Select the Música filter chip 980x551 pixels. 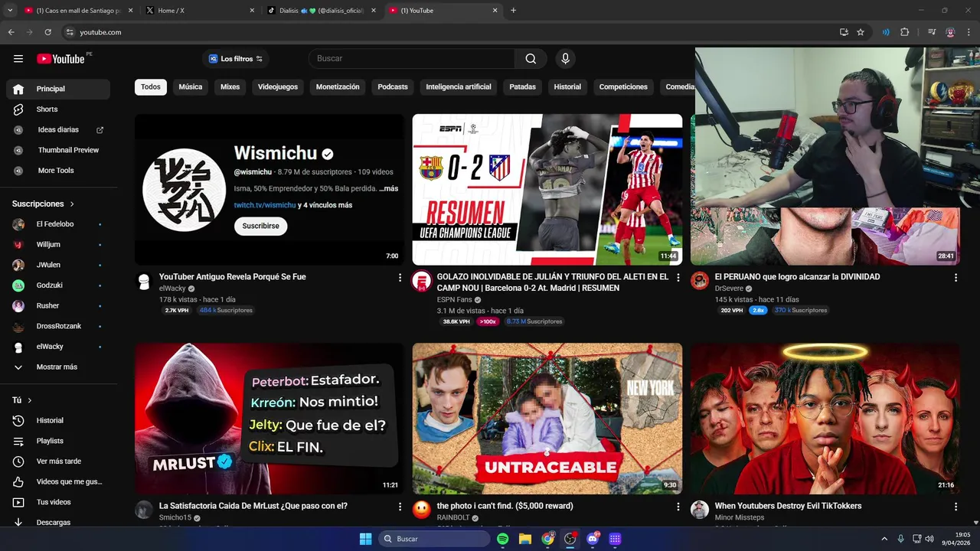(x=191, y=87)
